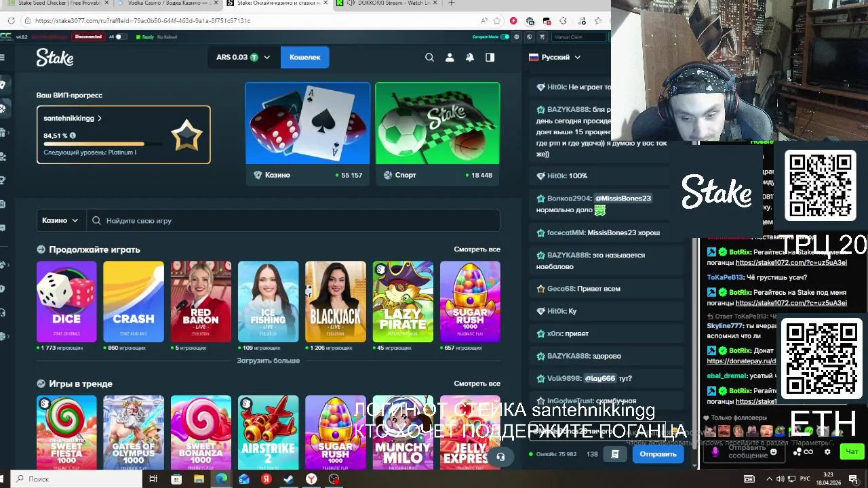
Task: Open the Blackjack live game thumbnail
Action: (x=335, y=302)
